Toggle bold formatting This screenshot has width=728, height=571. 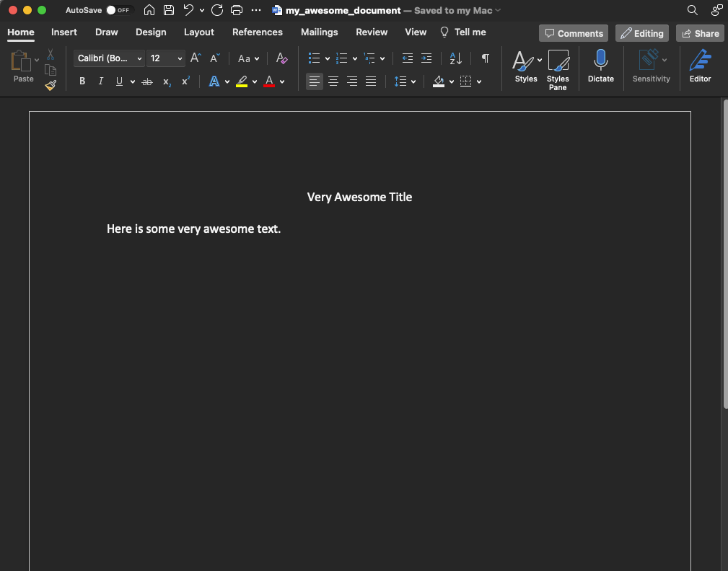[82, 81]
